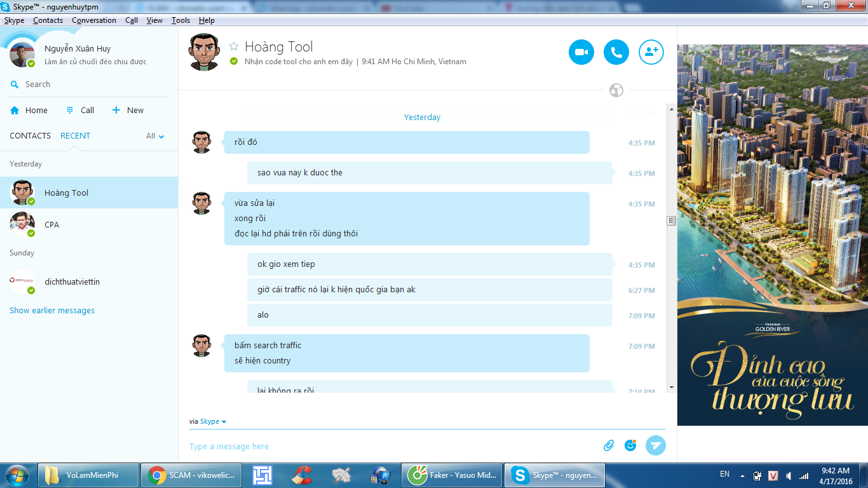This screenshot has width=868, height=488.
Task: Click the EN language indicator
Action: pyautogui.click(x=724, y=474)
